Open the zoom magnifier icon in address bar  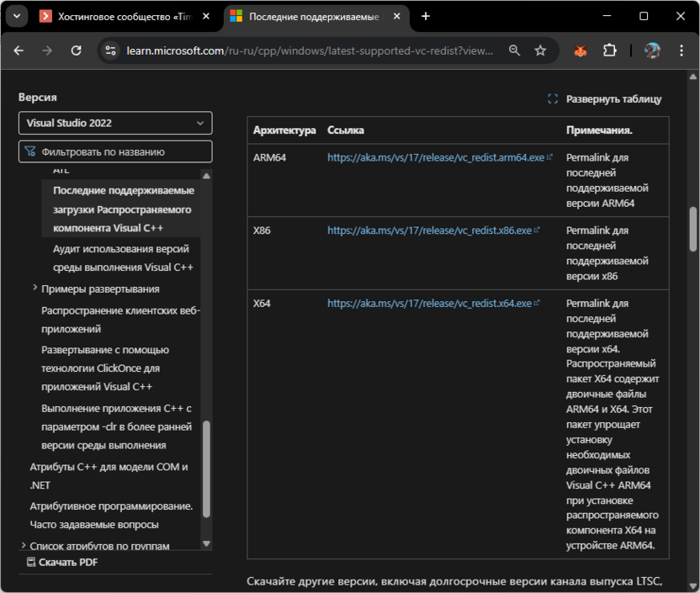point(514,50)
